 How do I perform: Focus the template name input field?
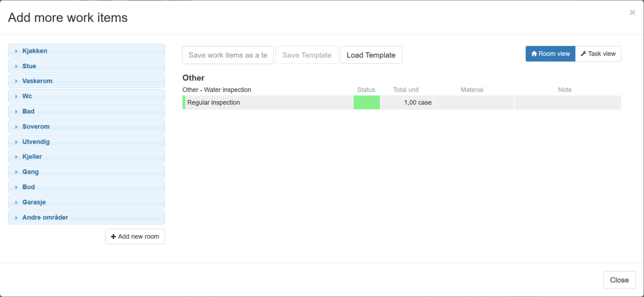(228, 55)
